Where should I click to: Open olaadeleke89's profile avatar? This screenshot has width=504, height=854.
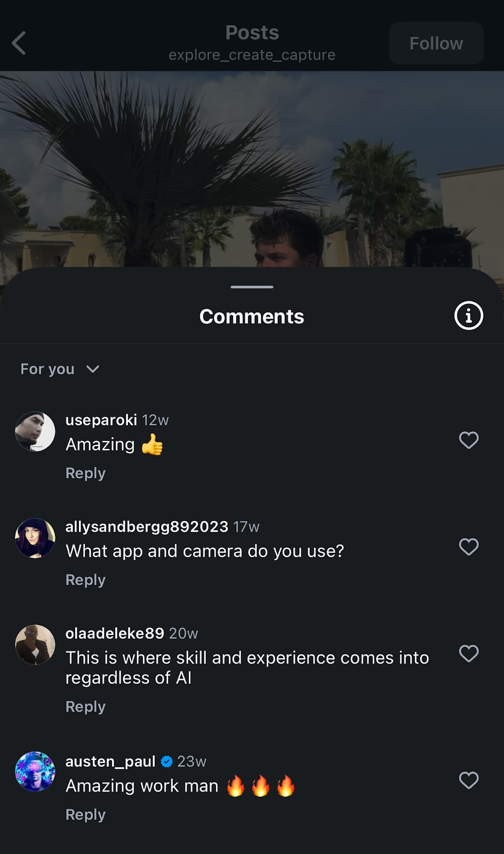(x=35, y=645)
